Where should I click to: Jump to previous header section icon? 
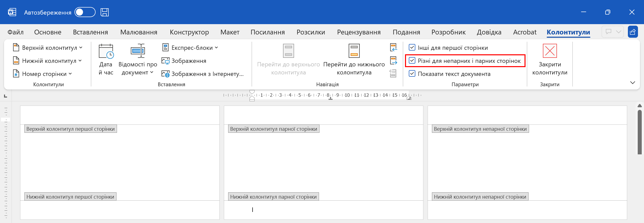click(393, 48)
